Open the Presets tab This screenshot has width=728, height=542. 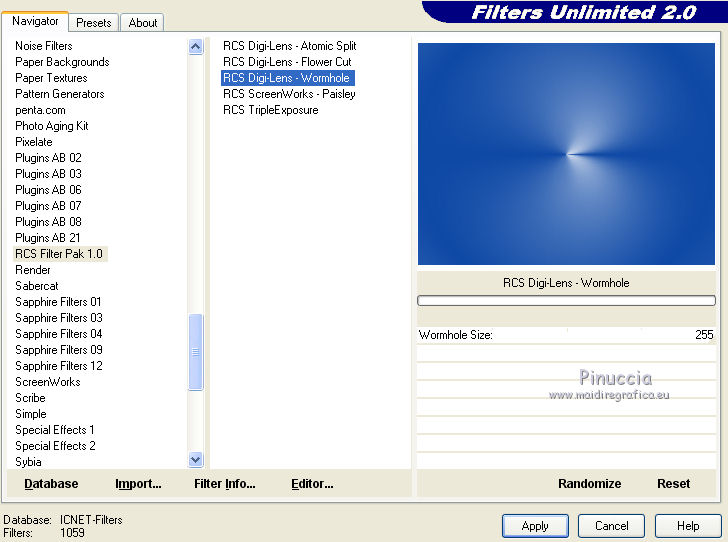tap(94, 23)
